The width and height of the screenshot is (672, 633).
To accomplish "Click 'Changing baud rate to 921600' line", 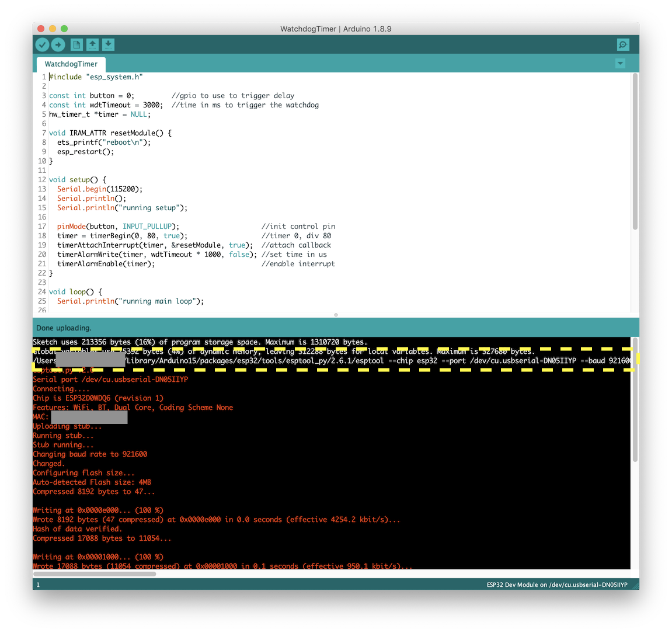I will [x=90, y=454].
